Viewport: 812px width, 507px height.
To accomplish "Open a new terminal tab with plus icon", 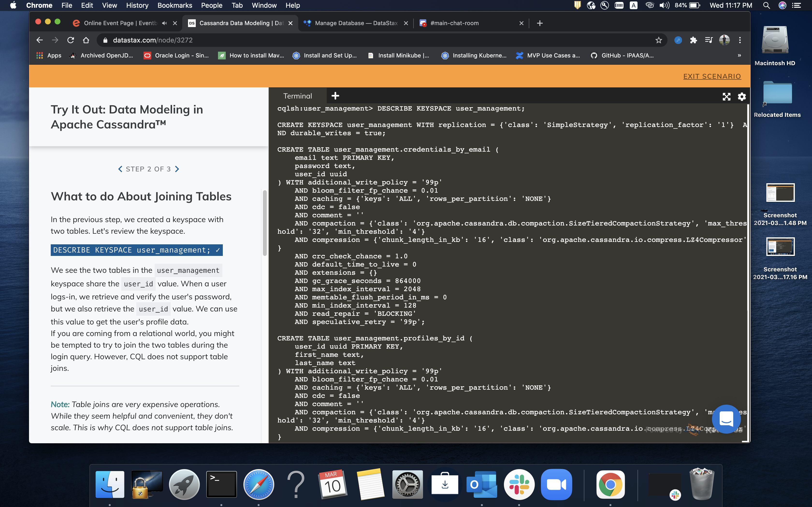I will tap(335, 96).
